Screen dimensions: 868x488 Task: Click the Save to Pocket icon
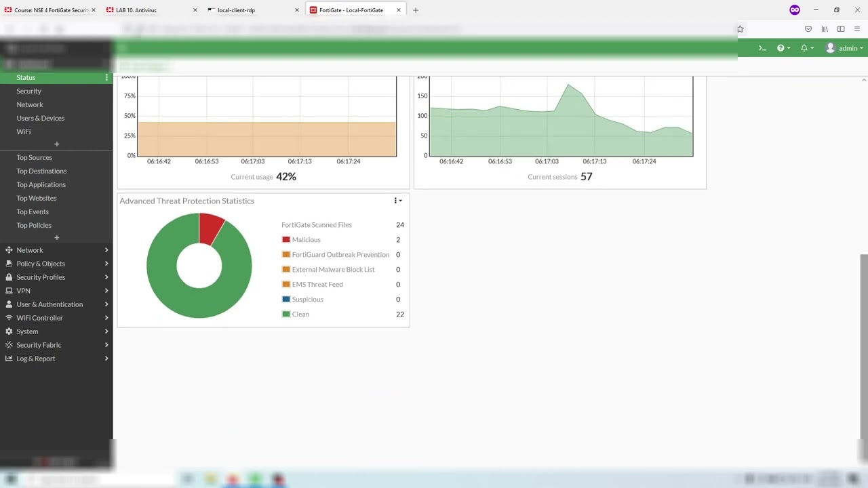[x=808, y=29]
